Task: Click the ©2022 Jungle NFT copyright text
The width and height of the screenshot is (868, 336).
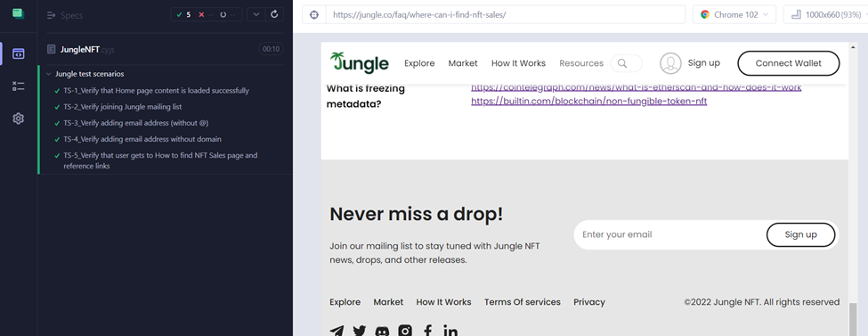Action: coord(762,302)
